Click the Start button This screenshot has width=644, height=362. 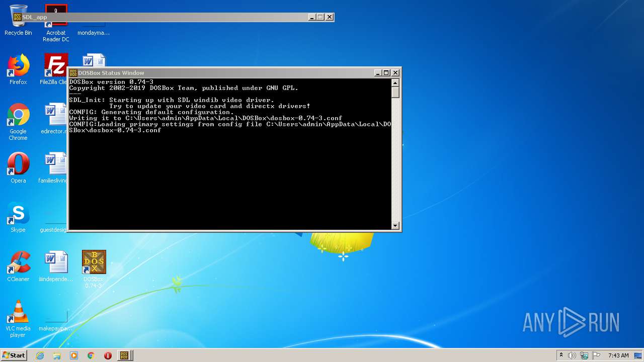pos(14,355)
